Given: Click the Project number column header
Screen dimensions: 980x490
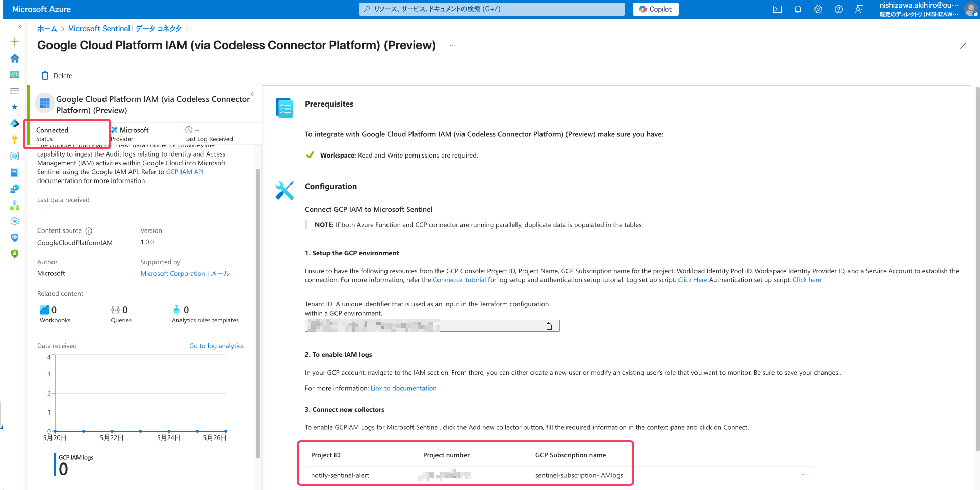Looking at the screenshot, I should click(x=446, y=455).
